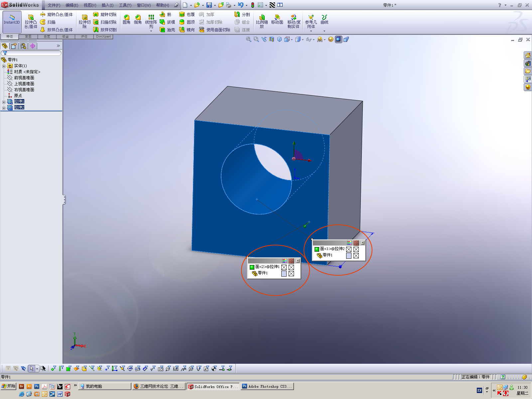Click the 参考几何体 reference geometry tool

[311, 21]
